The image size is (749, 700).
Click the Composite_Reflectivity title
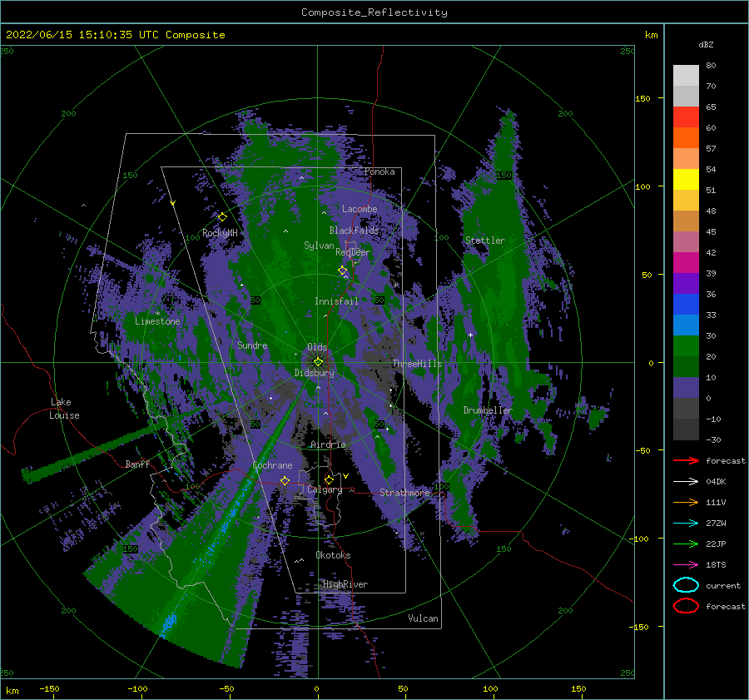(x=374, y=12)
